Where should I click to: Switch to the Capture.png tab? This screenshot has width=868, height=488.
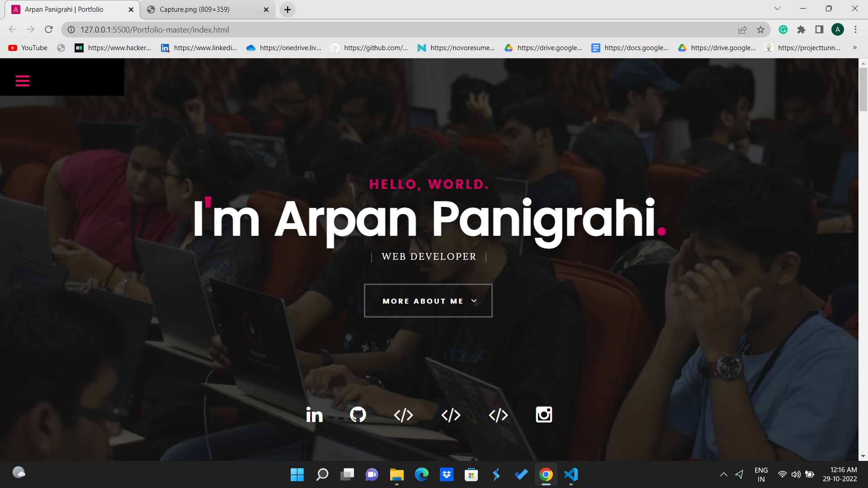click(194, 9)
